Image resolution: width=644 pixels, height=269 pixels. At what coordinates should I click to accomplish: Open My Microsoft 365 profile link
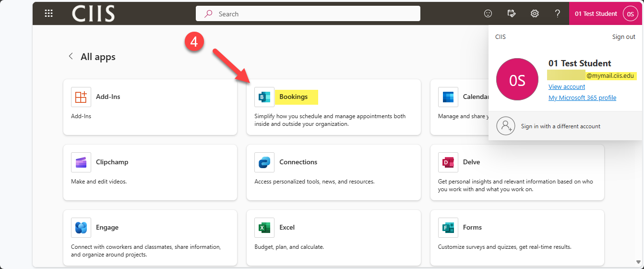pyautogui.click(x=582, y=98)
